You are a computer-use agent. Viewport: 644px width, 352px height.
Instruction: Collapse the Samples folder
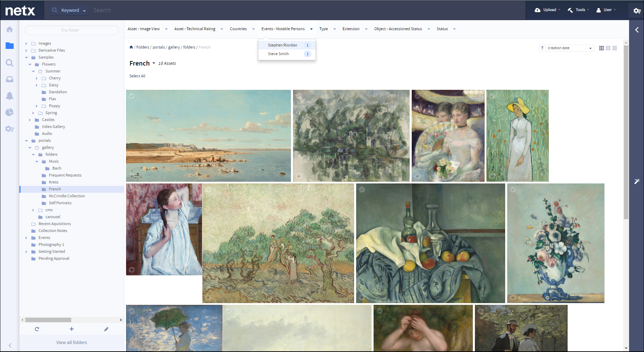26,58
